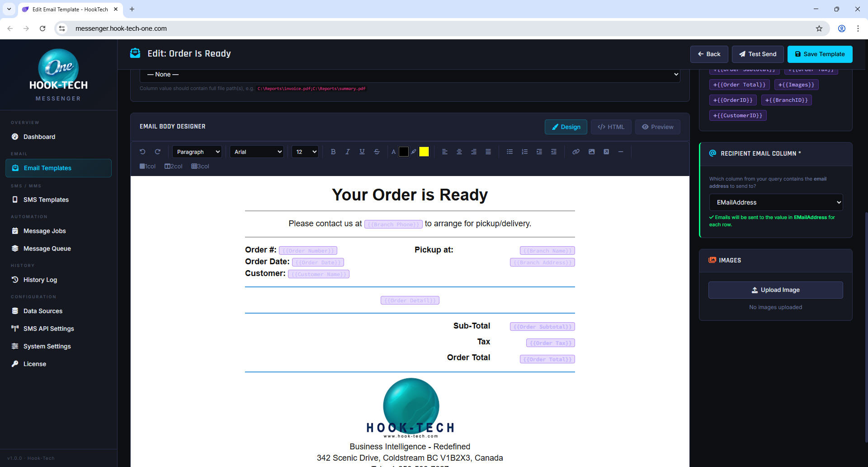Insert an image via the toolbar icon
The width and height of the screenshot is (868, 467).
point(592,152)
